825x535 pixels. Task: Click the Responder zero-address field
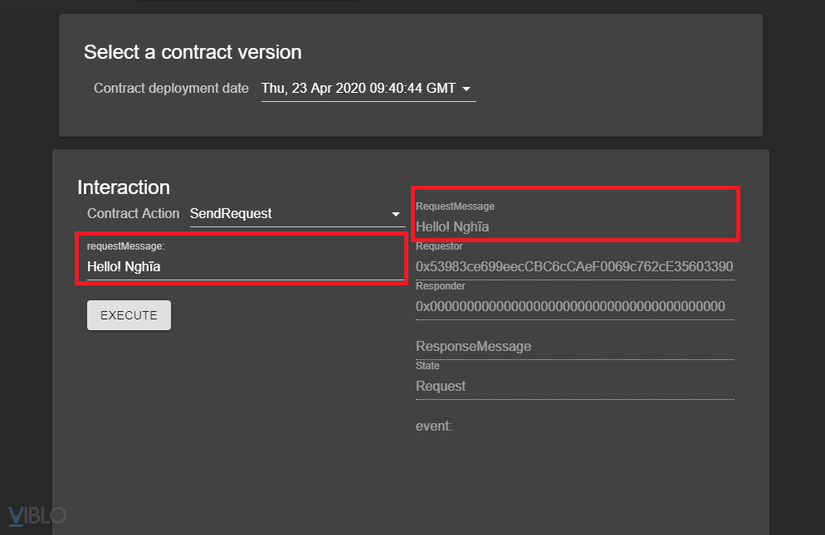(x=574, y=306)
